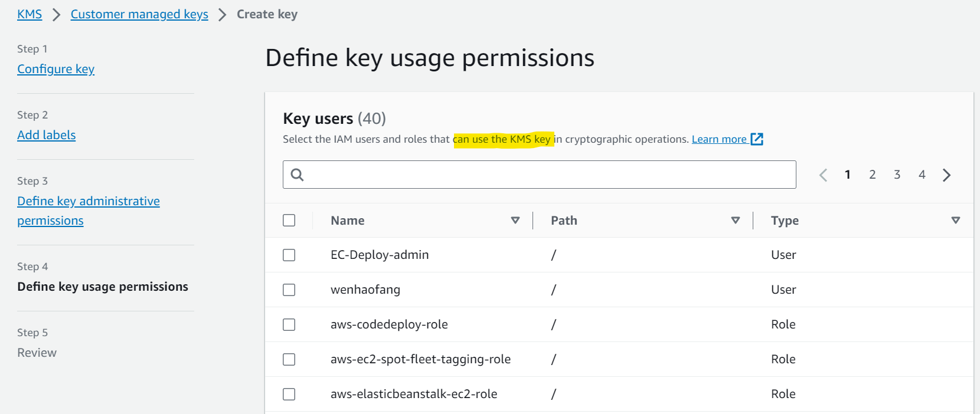Image resolution: width=980 pixels, height=414 pixels.
Task: Jump to page 4 of key users
Action: tap(922, 175)
